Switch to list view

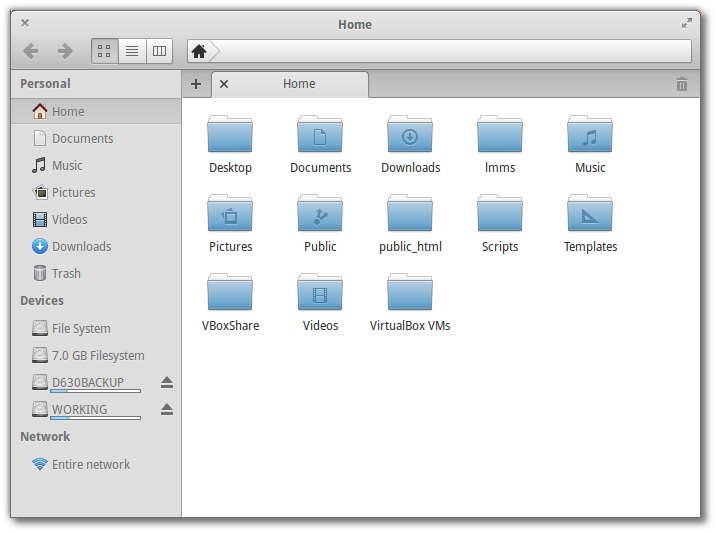pyautogui.click(x=132, y=51)
